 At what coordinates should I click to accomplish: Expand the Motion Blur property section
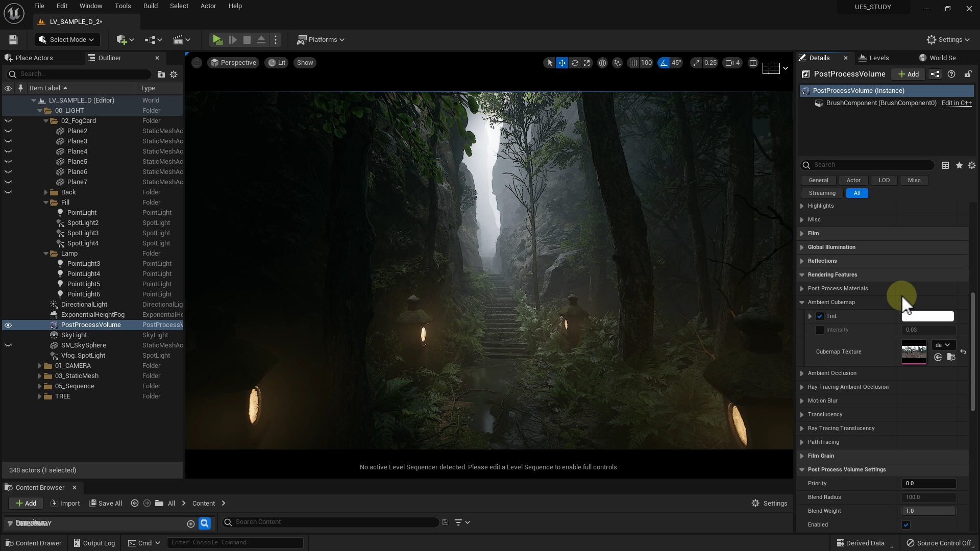click(x=802, y=401)
